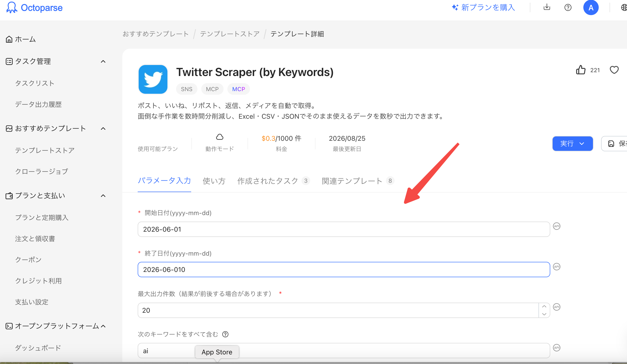The width and height of the screenshot is (627, 364).
Task: Open 注文と領収書 in sidebar
Action: 35,239
